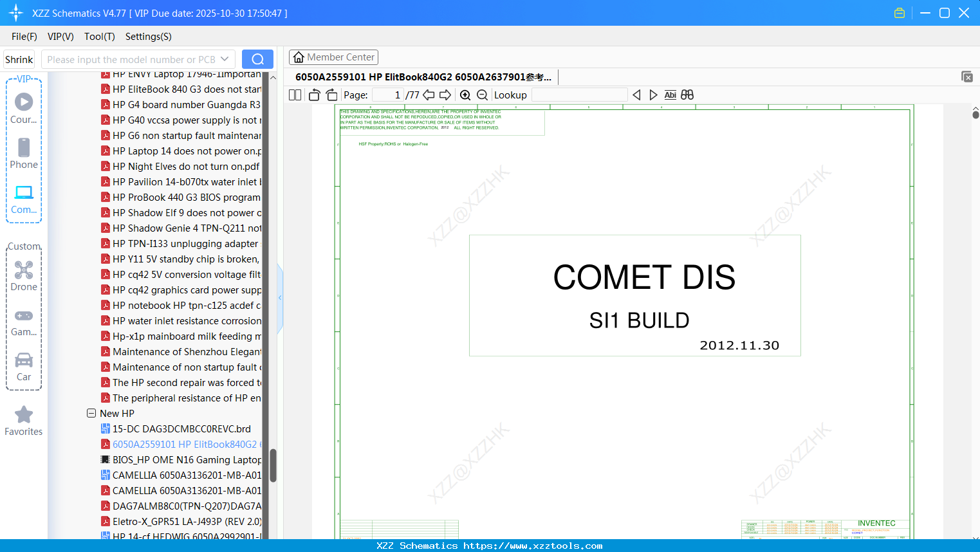Select the Phone category icon
This screenshot has height=552, width=980.
24,154
